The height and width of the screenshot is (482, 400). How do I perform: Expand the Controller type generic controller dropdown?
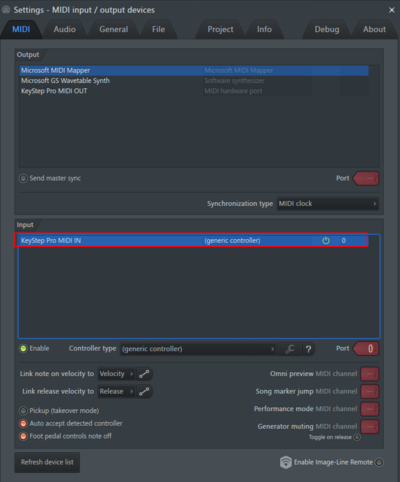[198, 349]
